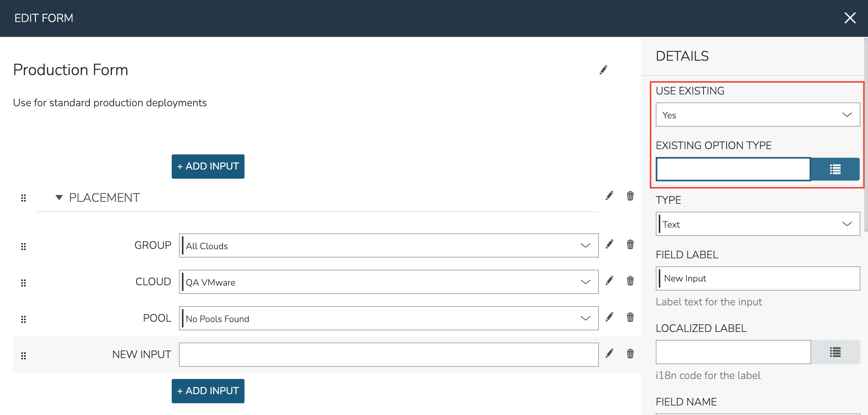Viewport: 868px width, 415px height.
Task: Delete the CLOUD input row
Action: click(x=630, y=281)
